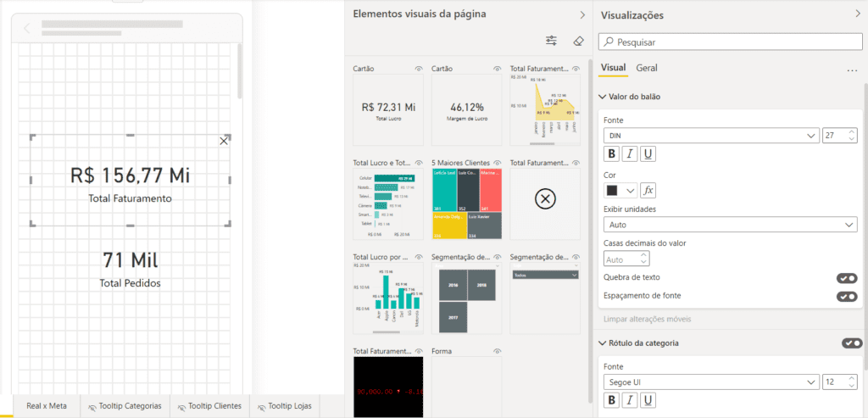Click the Pesquisar search field

click(730, 42)
